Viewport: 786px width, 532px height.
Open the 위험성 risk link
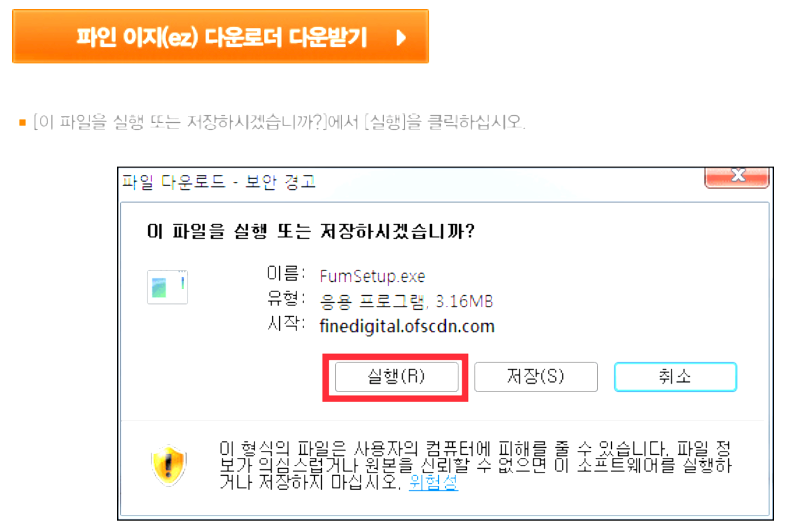click(433, 483)
